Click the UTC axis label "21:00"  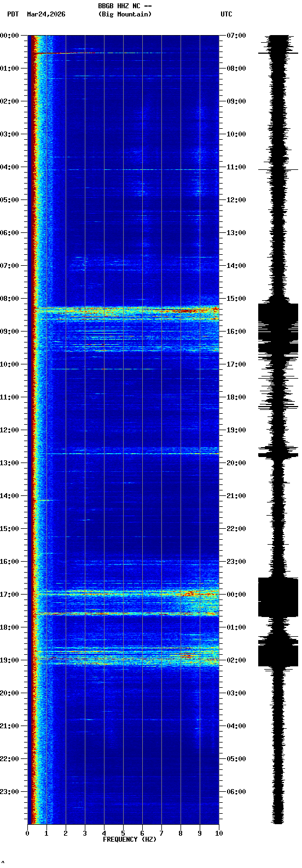pos(236,496)
